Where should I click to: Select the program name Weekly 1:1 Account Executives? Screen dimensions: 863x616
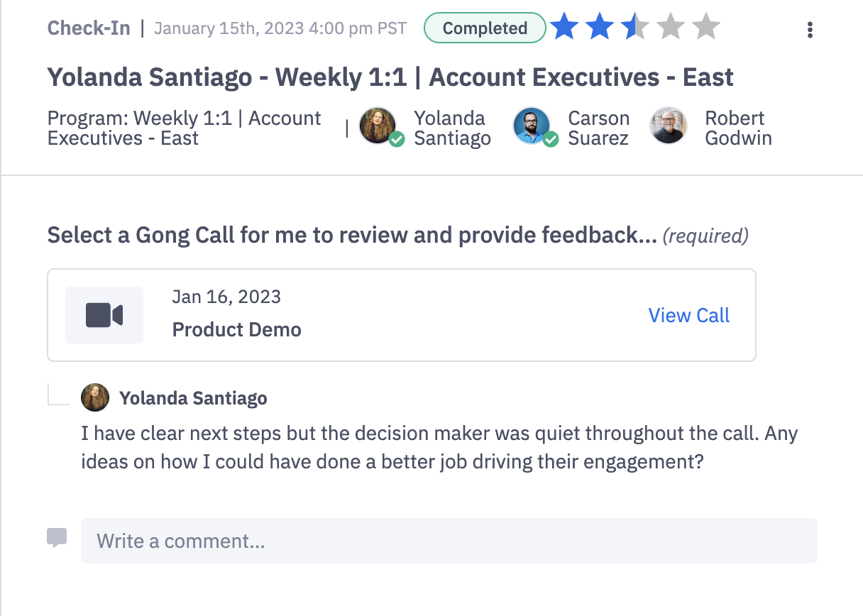184,128
